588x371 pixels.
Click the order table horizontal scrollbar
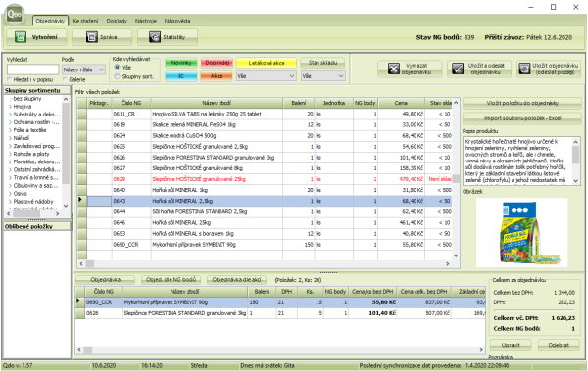click(x=280, y=350)
